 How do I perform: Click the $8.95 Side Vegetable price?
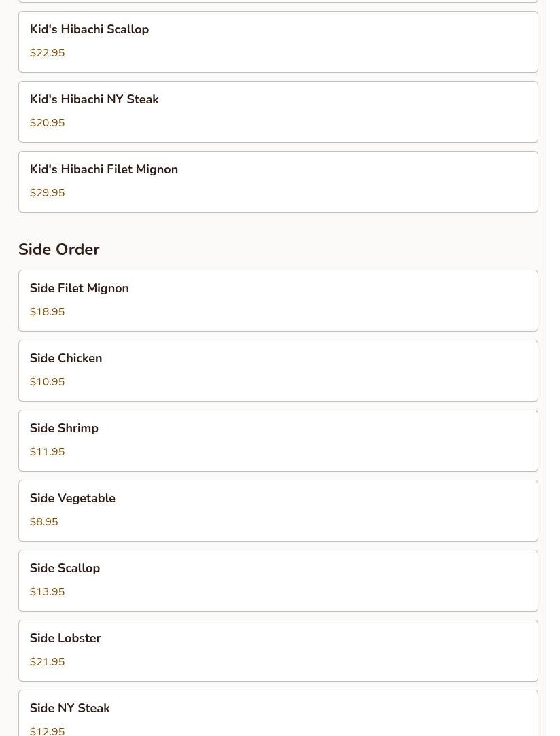click(x=44, y=522)
